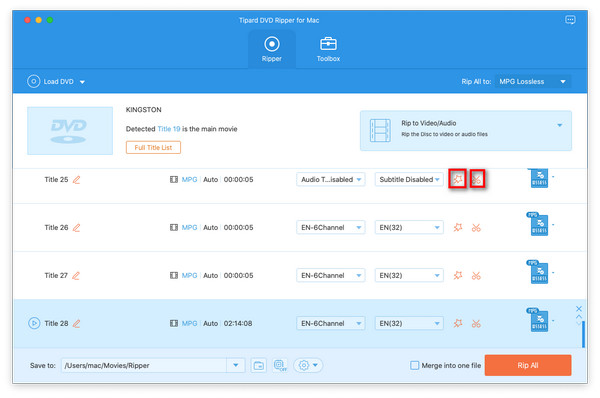Play Title 28 preview

(34, 323)
